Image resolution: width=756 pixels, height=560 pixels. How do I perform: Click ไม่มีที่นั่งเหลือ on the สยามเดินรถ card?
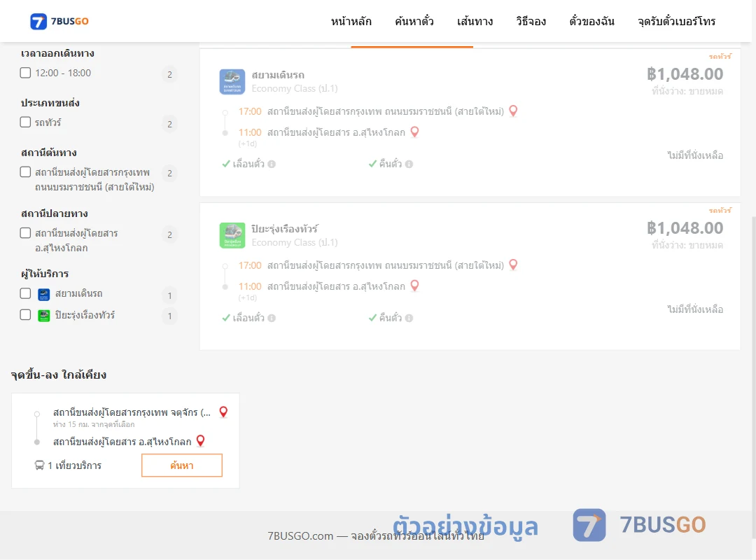click(x=695, y=155)
